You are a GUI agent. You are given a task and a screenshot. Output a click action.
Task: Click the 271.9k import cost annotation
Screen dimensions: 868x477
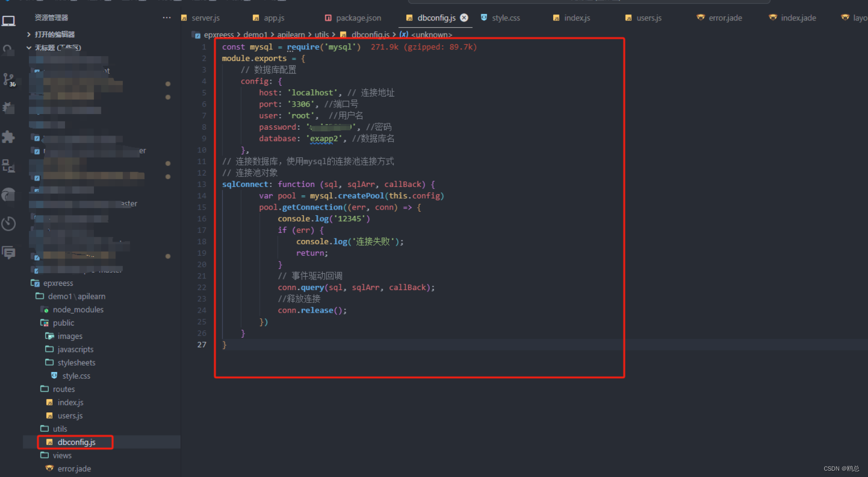click(424, 47)
